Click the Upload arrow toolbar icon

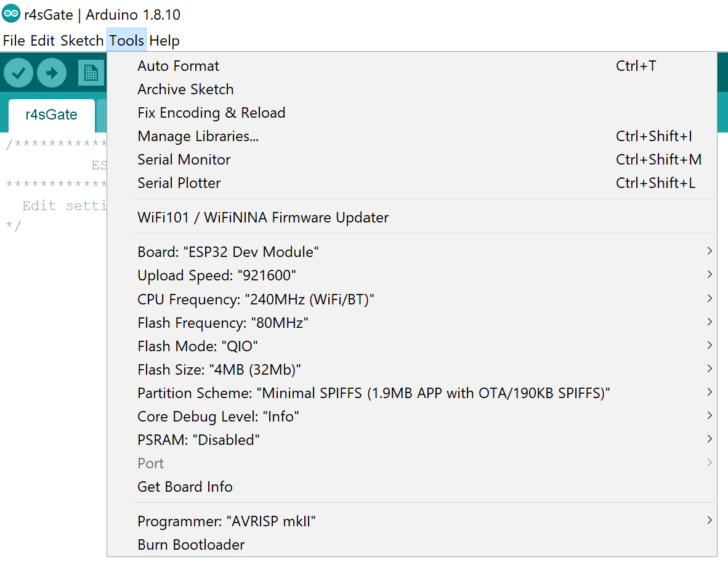52,73
